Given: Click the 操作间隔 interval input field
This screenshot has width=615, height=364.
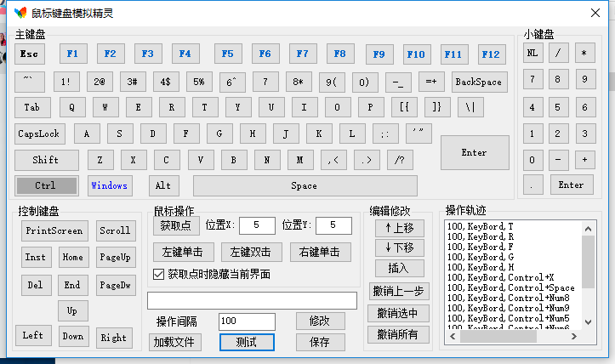Looking at the screenshot, I should [x=247, y=321].
